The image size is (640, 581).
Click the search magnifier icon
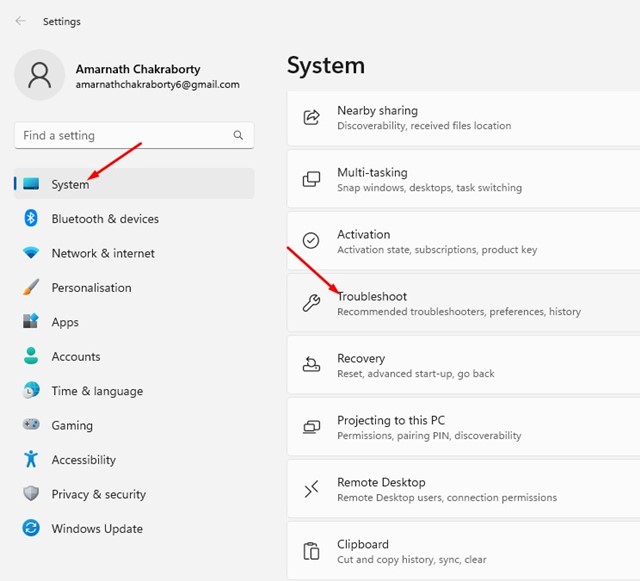point(238,135)
